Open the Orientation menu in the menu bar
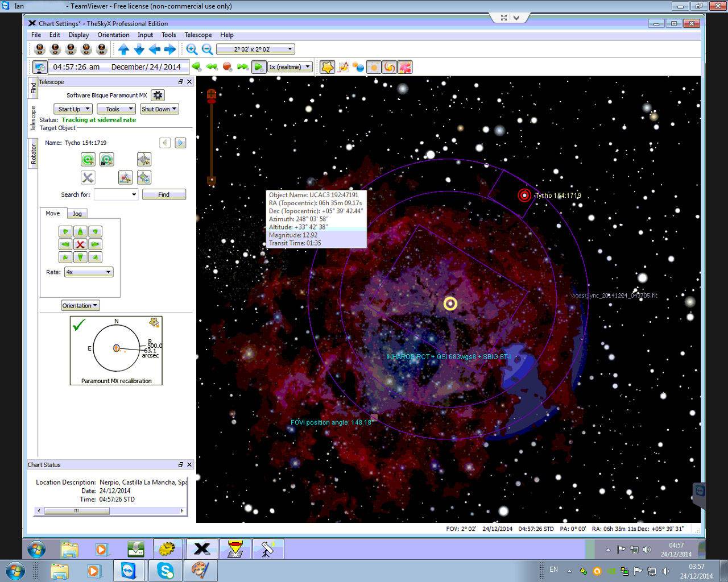 point(113,35)
